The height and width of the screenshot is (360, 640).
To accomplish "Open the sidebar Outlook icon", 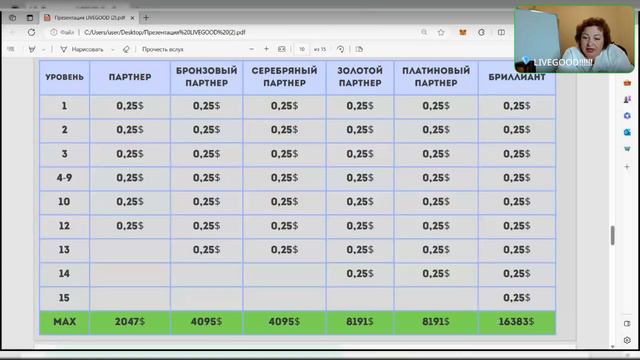I will click(627, 132).
